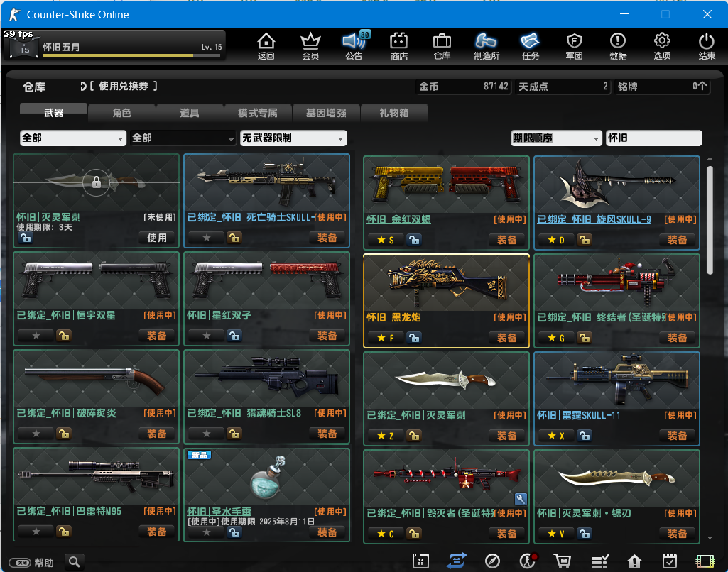Click the film strip icon in bottom bar
This screenshot has width=728, height=572.
[705, 561]
